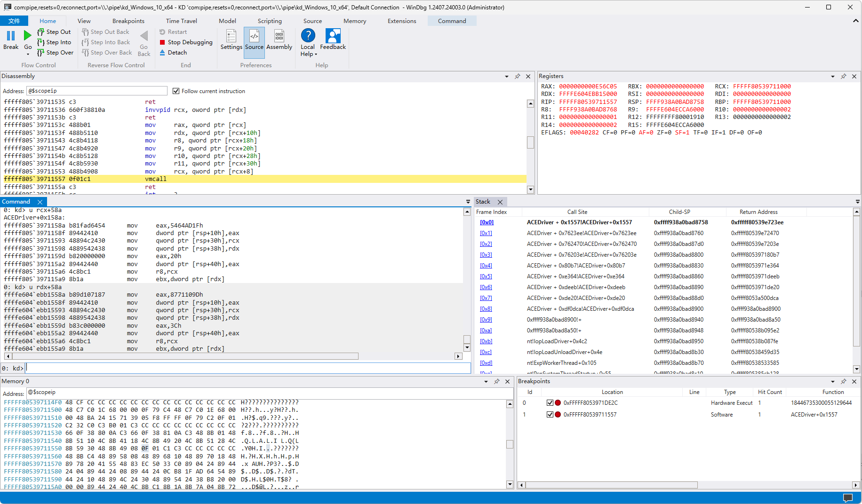This screenshot has height=504, width=862.
Task: Disable breakpoint 0 checkbox
Action: coord(550,403)
